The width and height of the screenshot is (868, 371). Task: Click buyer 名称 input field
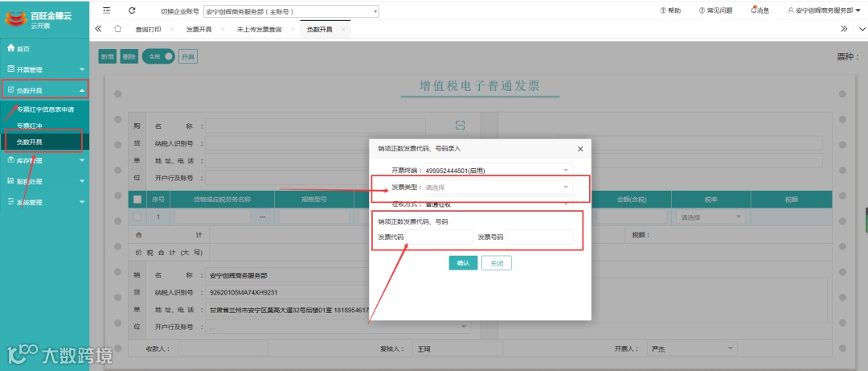[x=316, y=126]
